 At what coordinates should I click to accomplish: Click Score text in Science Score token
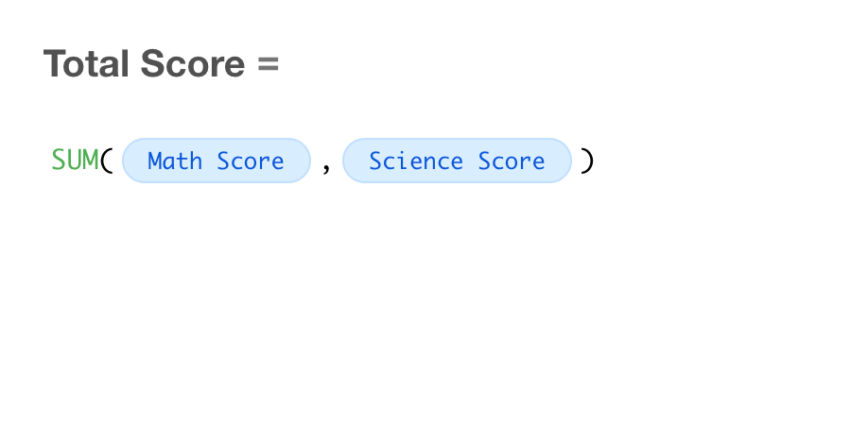pos(512,161)
